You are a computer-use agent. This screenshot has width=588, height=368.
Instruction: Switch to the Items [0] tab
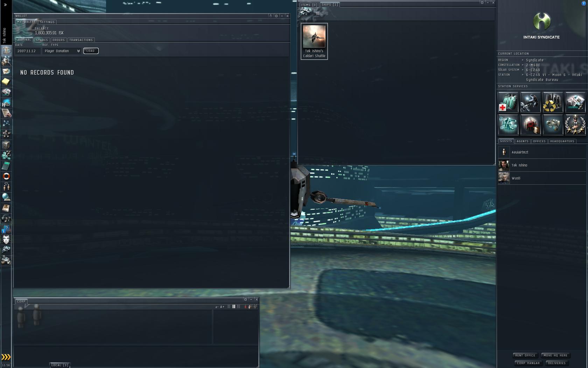(x=309, y=5)
